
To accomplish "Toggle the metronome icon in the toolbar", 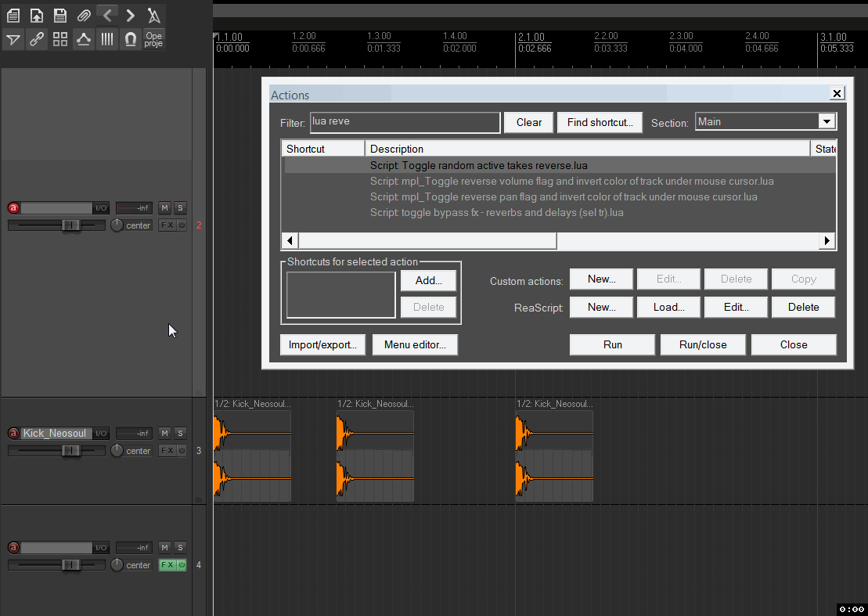I will point(154,16).
